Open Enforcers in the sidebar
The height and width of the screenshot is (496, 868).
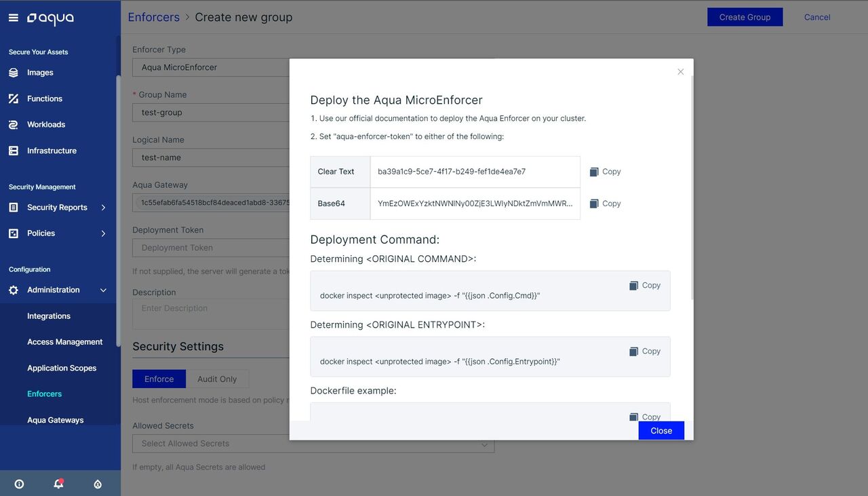pyautogui.click(x=44, y=394)
